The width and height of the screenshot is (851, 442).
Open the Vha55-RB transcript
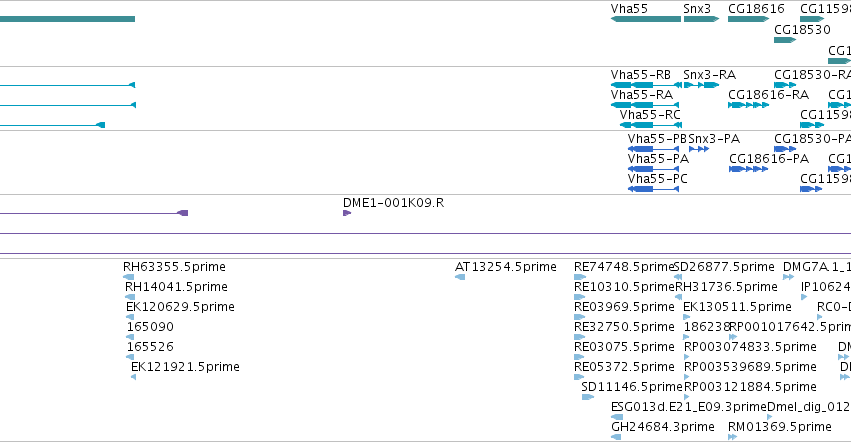[646, 85]
